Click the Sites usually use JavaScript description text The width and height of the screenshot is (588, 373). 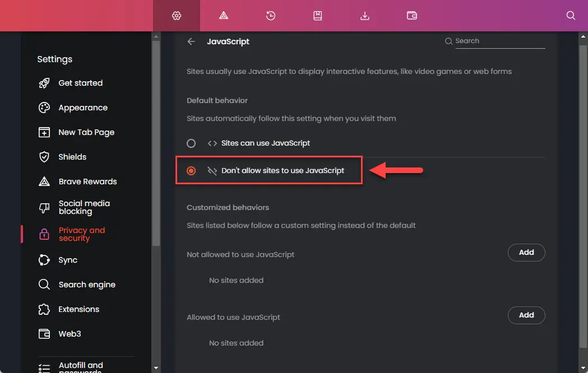tap(349, 72)
